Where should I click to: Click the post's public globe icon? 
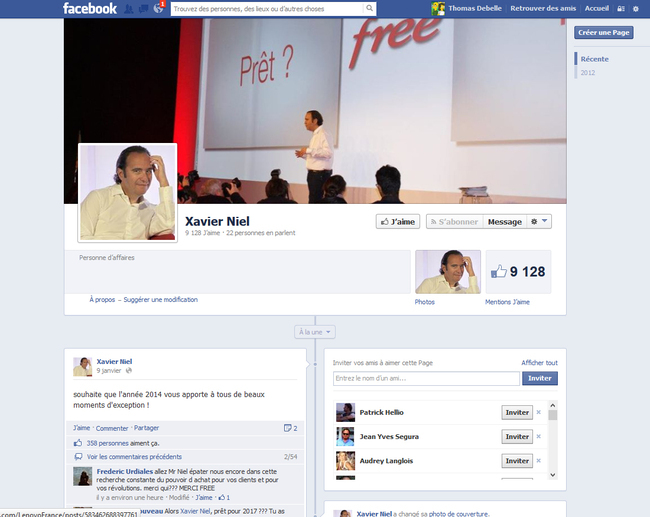pyautogui.click(x=129, y=371)
